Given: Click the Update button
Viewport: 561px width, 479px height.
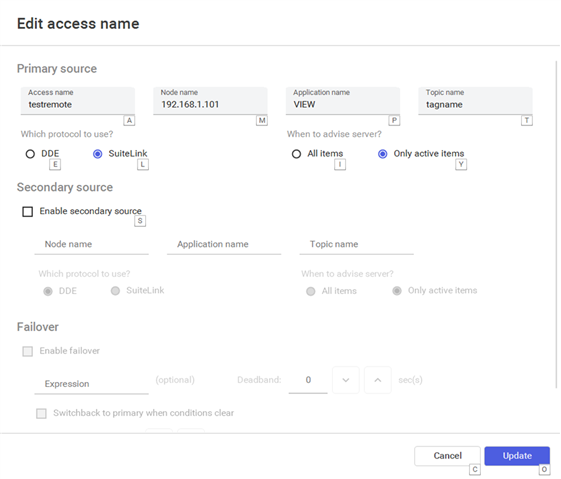Looking at the screenshot, I should (x=517, y=456).
